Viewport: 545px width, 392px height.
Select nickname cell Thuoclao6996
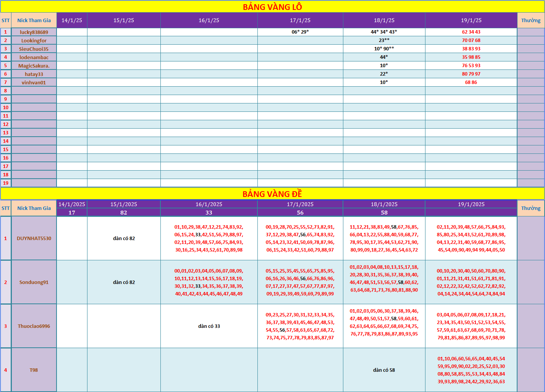(x=34, y=326)
